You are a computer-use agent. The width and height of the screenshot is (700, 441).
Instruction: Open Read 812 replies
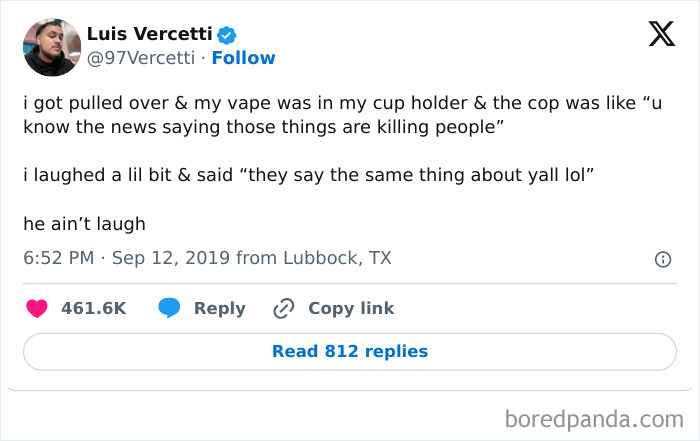tap(350, 351)
